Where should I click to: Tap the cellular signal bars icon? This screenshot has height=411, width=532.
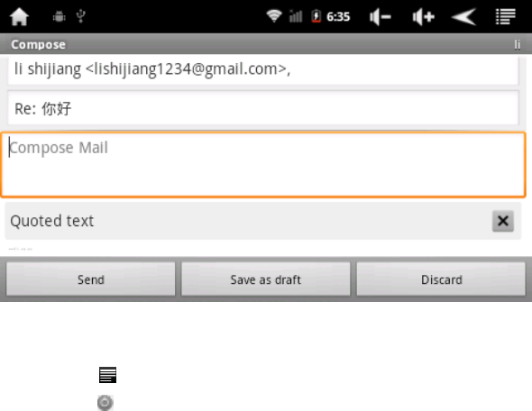tap(296, 16)
